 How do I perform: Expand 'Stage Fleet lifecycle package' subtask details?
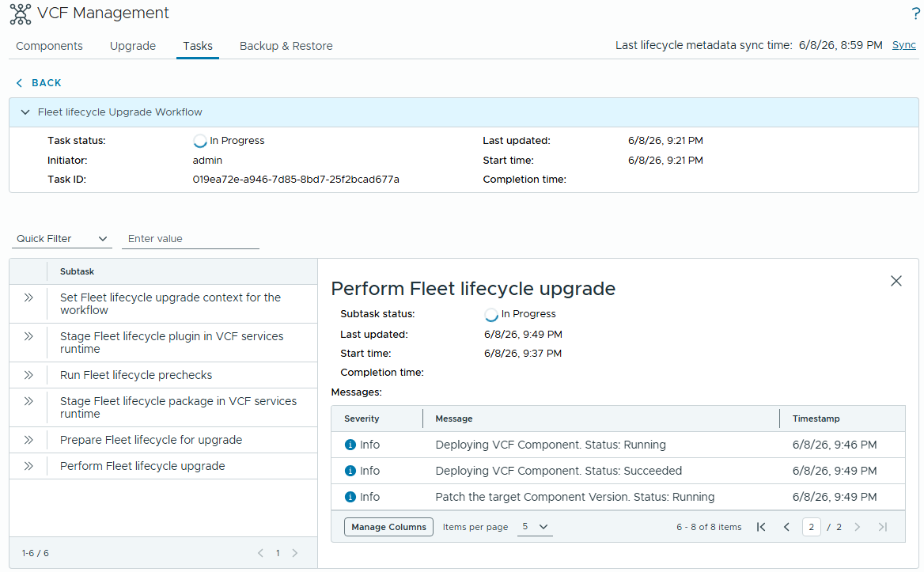[28, 401]
